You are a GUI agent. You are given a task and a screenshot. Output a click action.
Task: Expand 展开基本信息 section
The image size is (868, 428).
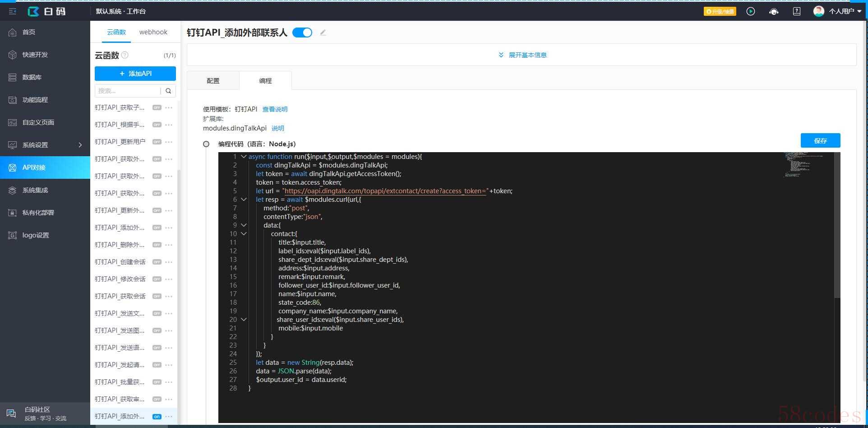(522, 55)
